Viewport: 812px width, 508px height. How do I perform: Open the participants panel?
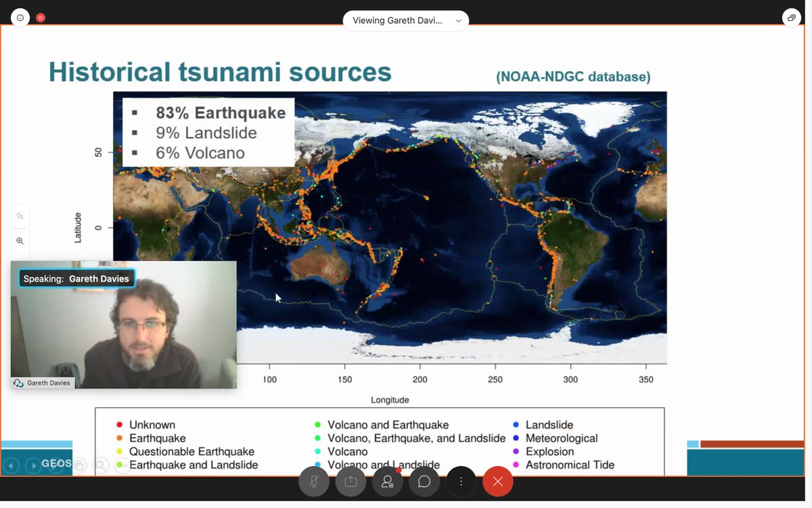tap(388, 482)
